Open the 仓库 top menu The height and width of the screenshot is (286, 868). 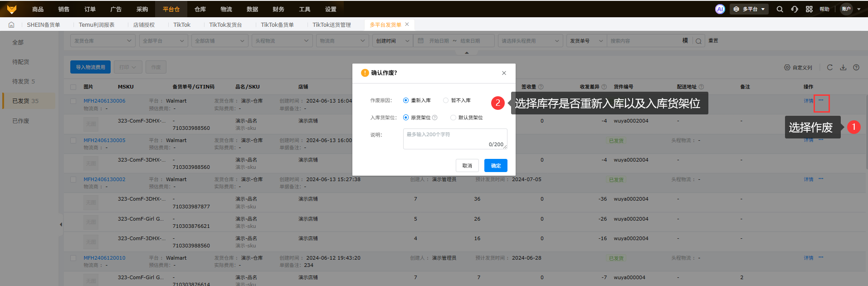click(x=200, y=9)
